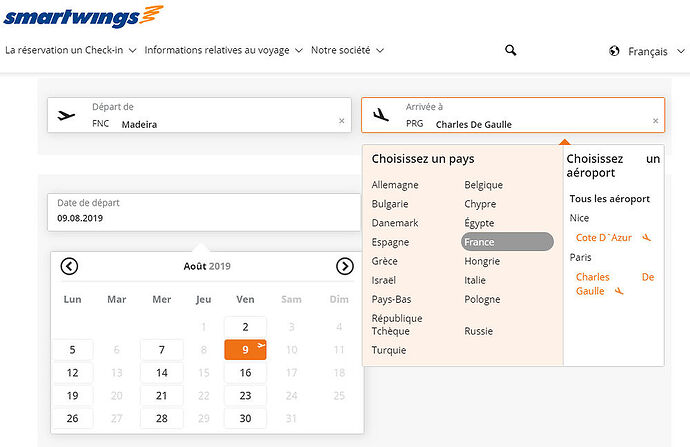This screenshot has height=447, width=690.
Task: Click the Date de départ field
Action: [204, 212]
